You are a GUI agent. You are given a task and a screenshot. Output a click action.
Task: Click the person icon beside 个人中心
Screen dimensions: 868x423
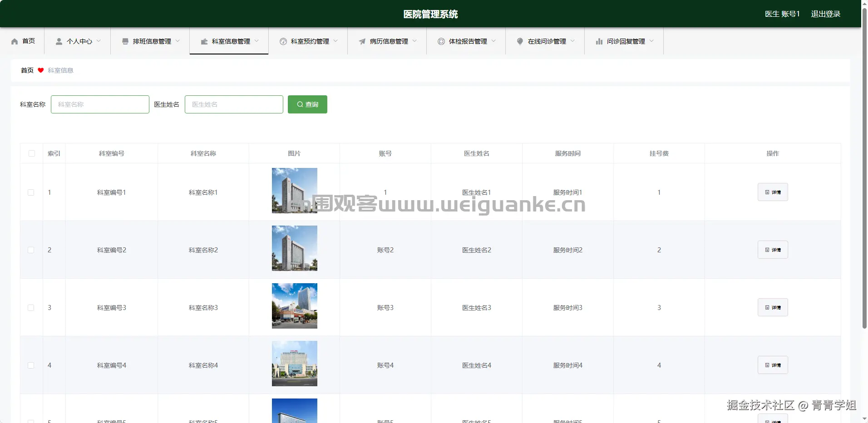tap(59, 41)
